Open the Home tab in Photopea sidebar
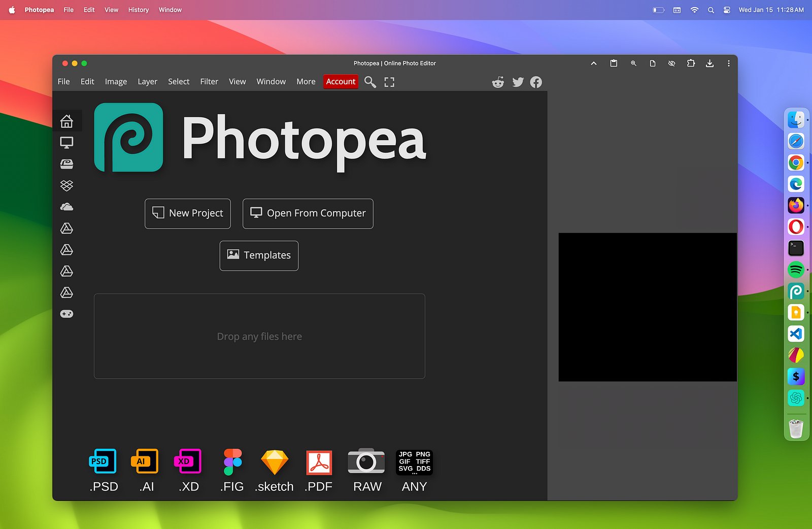This screenshot has height=529, width=812. 66,121
